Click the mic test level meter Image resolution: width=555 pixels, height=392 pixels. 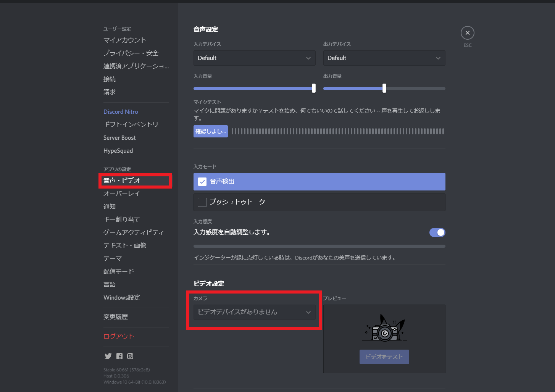338,131
